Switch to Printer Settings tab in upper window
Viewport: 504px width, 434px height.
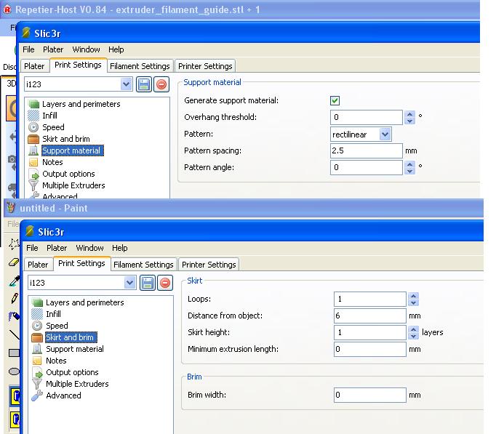click(x=205, y=66)
